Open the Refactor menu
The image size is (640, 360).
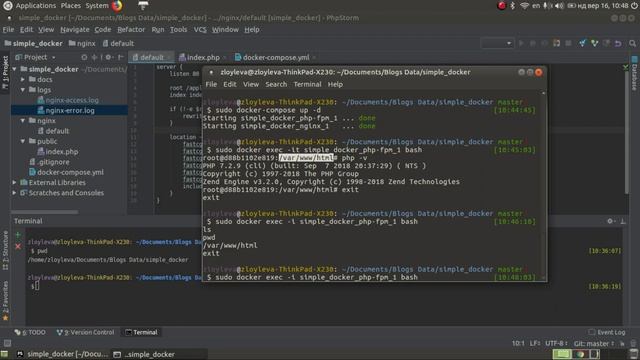[131, 29]
